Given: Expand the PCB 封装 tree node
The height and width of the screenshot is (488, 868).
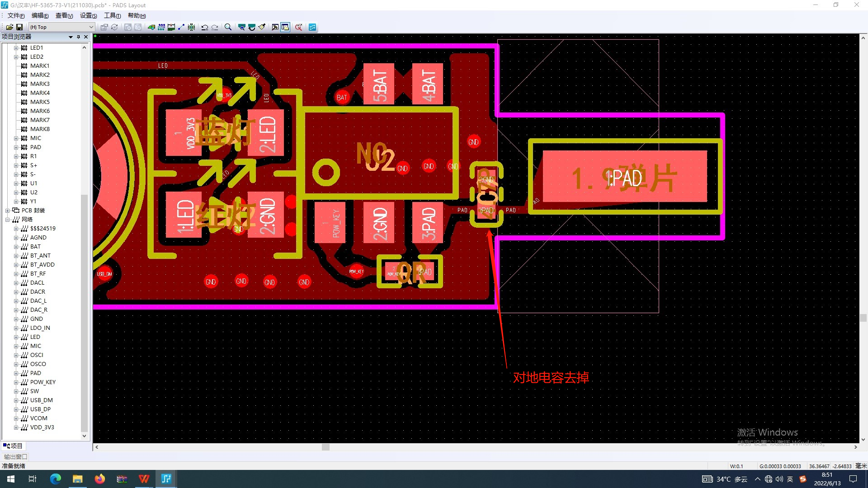Looking at the screenshot, I should pyautogui.click(x=7, y=210).
